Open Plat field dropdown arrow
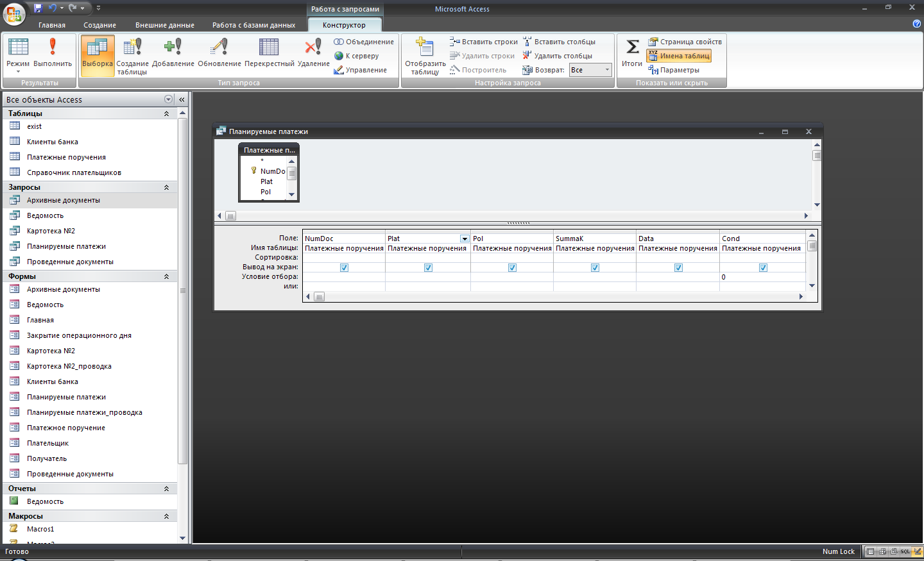This screenshot has height=561, width=924. click(465, 239)
